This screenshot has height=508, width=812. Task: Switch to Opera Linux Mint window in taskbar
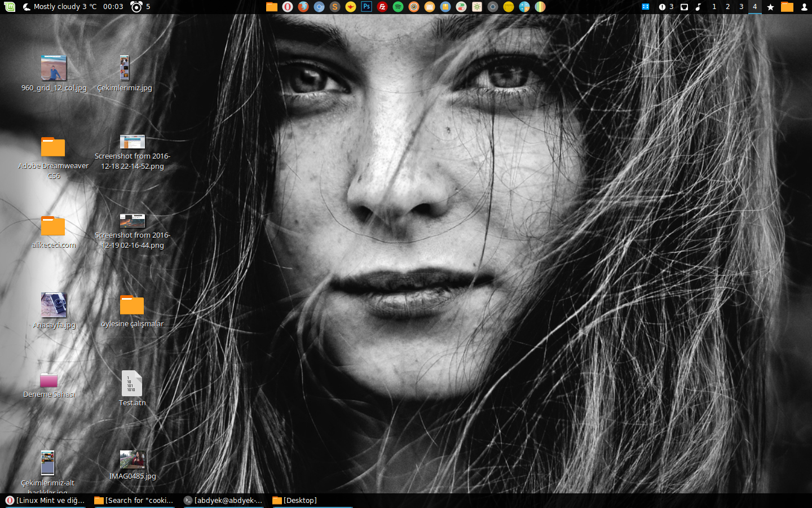point(45,501)
